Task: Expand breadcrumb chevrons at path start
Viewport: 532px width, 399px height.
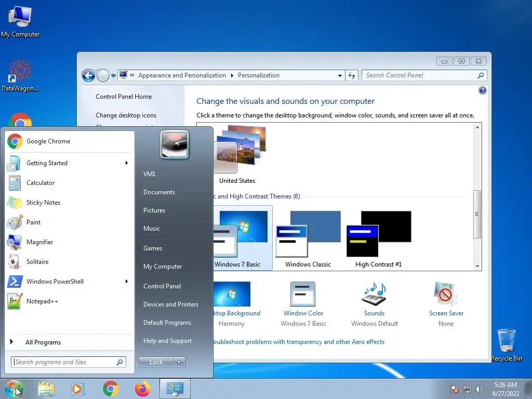Action: click(132, 75)
